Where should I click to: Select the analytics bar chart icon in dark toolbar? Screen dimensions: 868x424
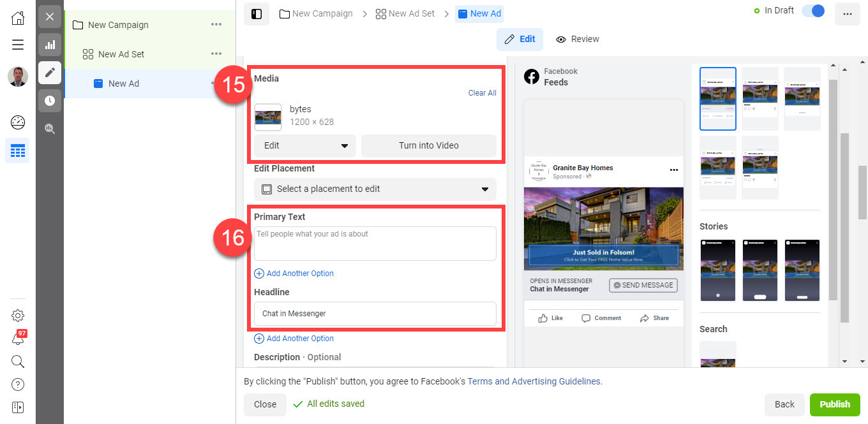pyautogui.click(x=49, y=45)
